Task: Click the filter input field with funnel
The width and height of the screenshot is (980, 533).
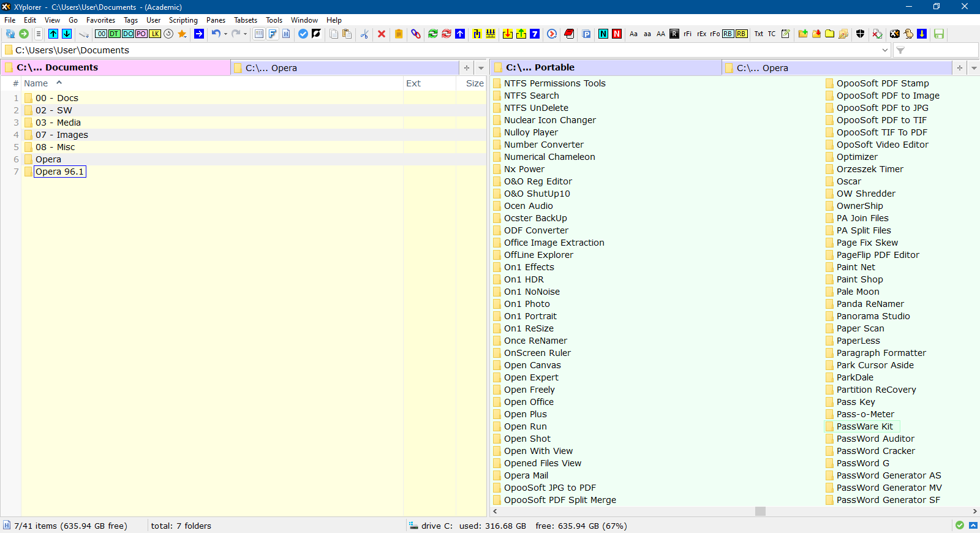Action: point(936,50)
